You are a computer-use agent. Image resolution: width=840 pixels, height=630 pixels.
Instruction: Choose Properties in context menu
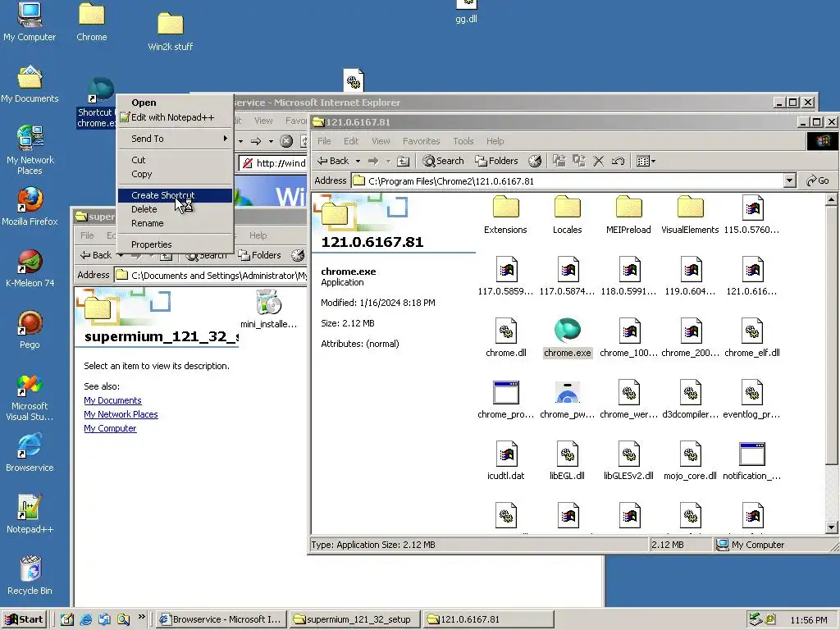coord(175,244)
